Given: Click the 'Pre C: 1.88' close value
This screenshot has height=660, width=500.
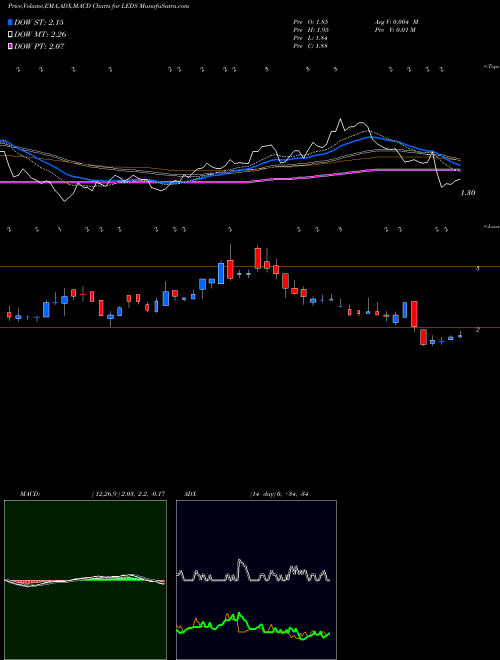Looking at the screenshot, I should pyautogui.click(x=311, y=46).
